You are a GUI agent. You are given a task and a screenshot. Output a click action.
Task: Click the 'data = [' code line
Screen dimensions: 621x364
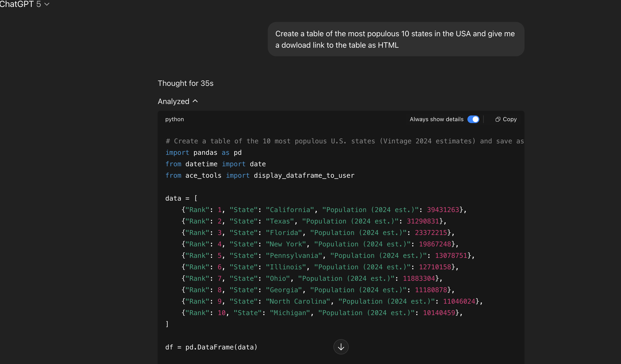pyautogui.click(x=181, y=198)
